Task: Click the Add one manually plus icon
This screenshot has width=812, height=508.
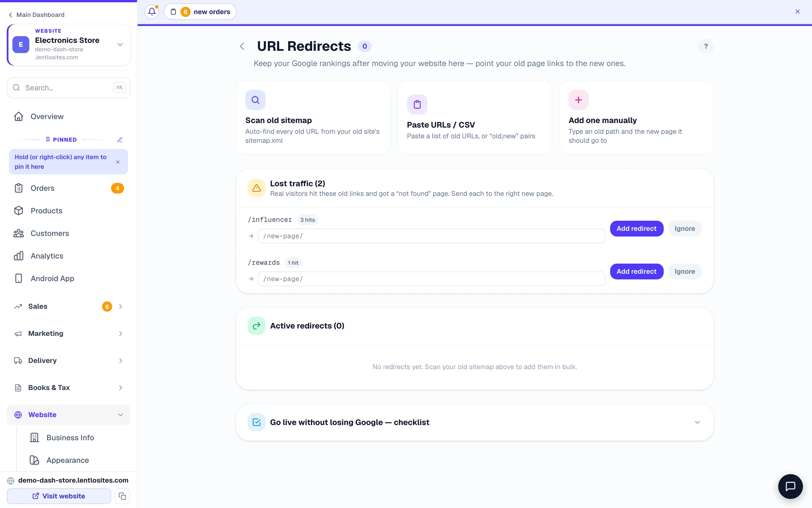Action: (x=579, y=100)
